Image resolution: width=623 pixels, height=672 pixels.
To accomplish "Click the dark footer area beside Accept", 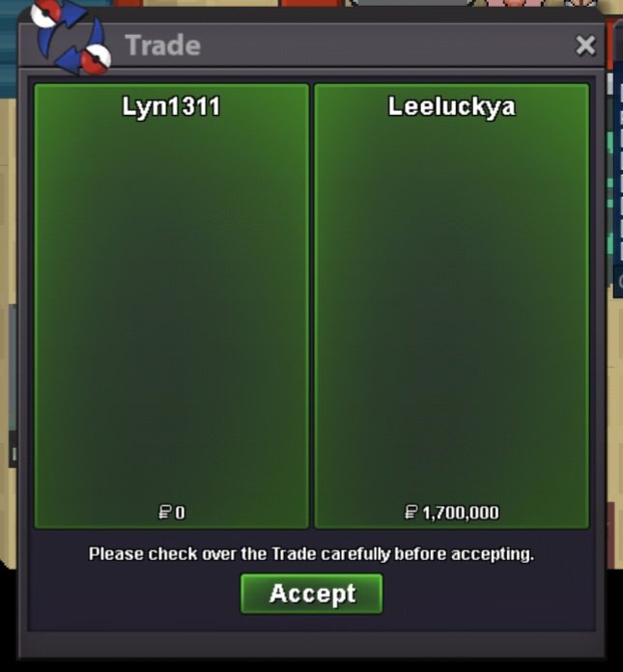I will click(489, 594).
